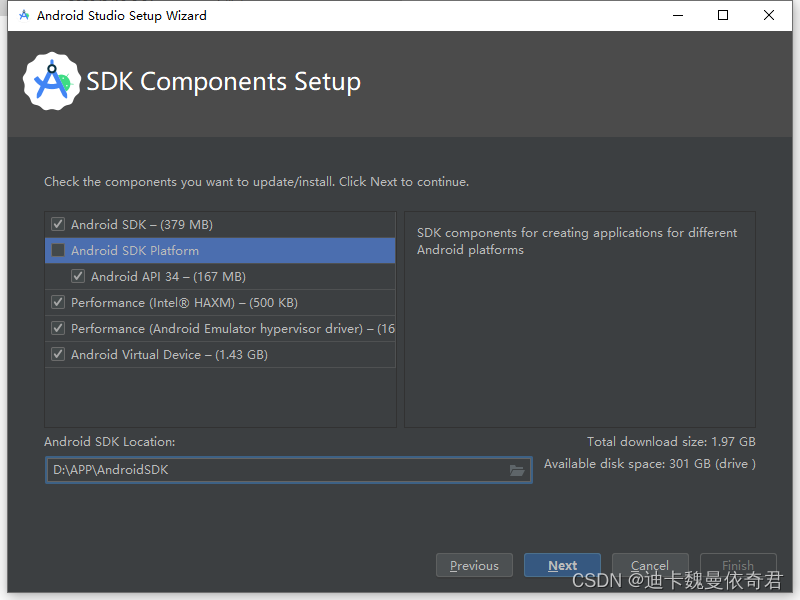Click the 'Check the components you want' instruction text
800x600 pixels.
[x=257, y=182]
